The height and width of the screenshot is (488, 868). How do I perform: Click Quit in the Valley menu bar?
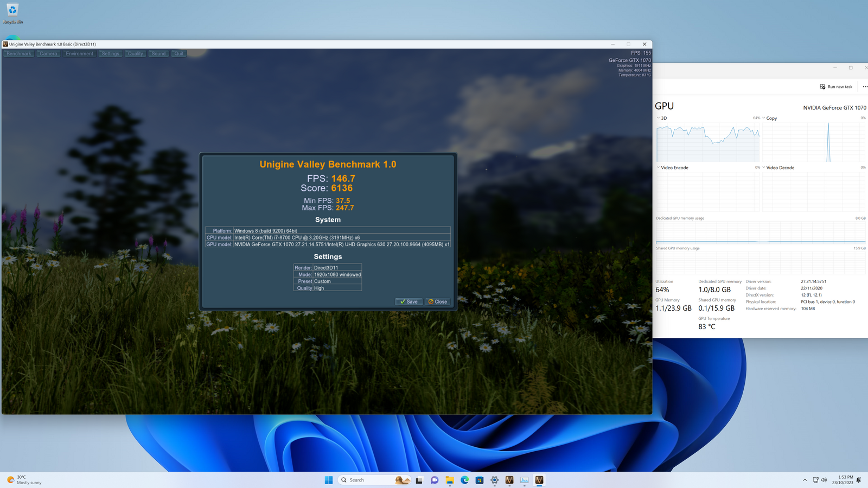click(x=178, y=54)
